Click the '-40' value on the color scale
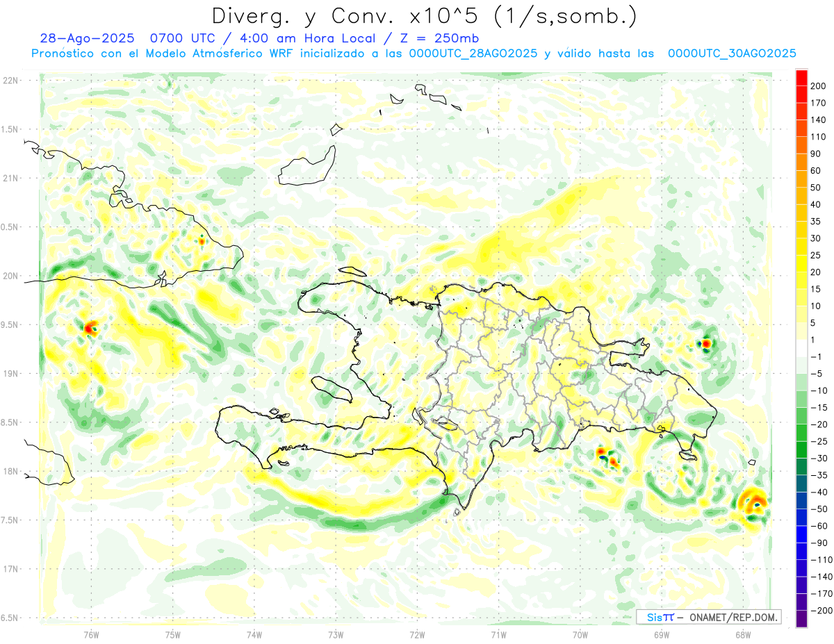Viewport: 834px width, 644px height. coord(819,492)
